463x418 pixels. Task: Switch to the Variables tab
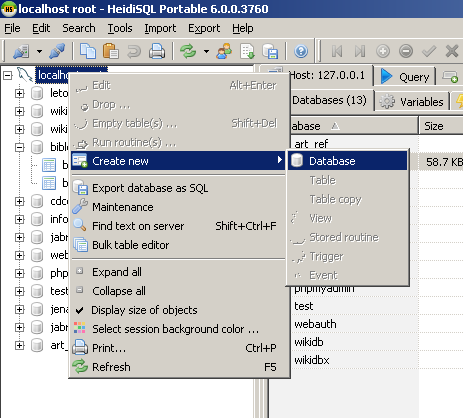(412, 101)
